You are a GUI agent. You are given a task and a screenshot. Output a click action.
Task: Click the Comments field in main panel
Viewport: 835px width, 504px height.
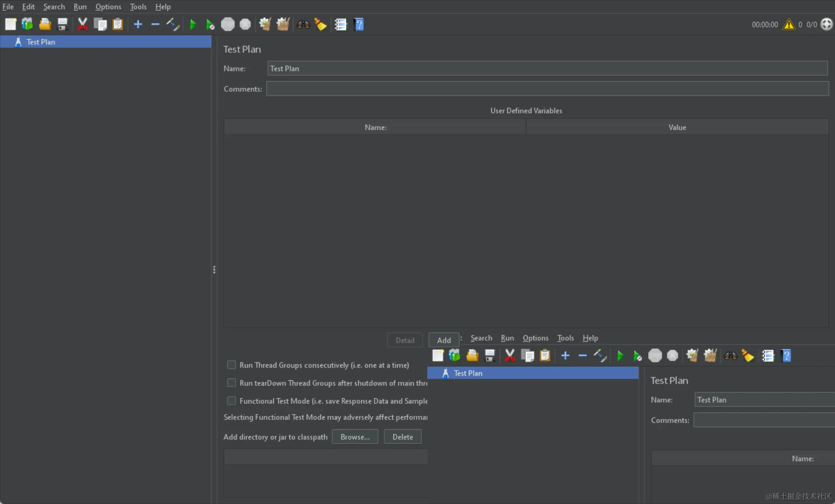coord(547,89)
